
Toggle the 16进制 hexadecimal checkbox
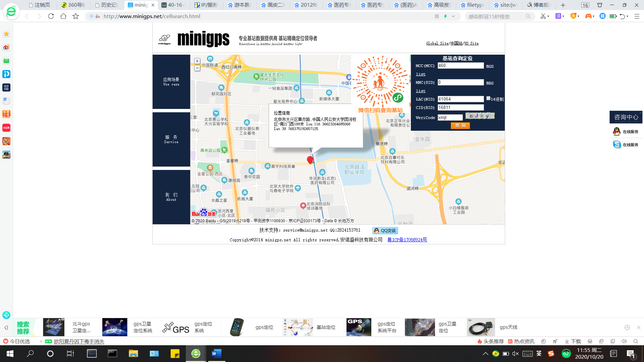[x=488, y=98]
